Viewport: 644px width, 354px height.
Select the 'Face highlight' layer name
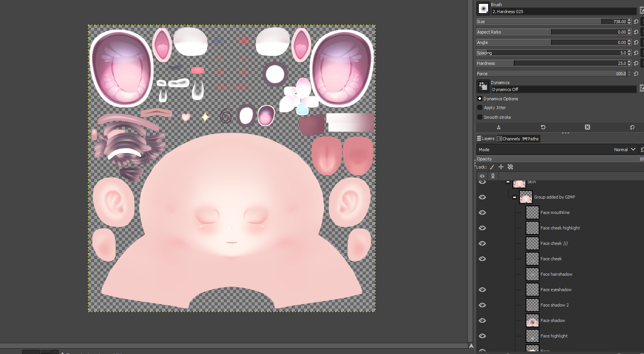coord(554,336)
